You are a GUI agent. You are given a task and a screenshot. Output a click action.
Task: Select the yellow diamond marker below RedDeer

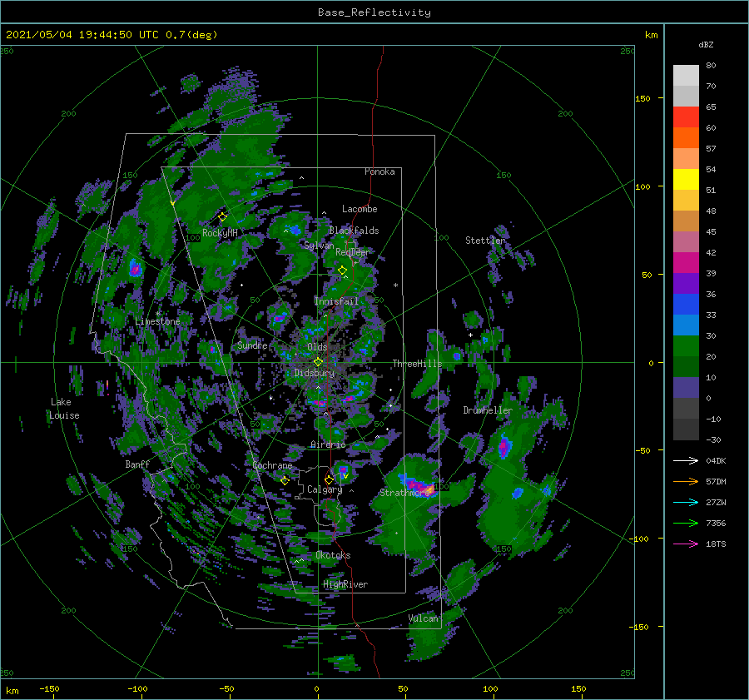(342, 271)
